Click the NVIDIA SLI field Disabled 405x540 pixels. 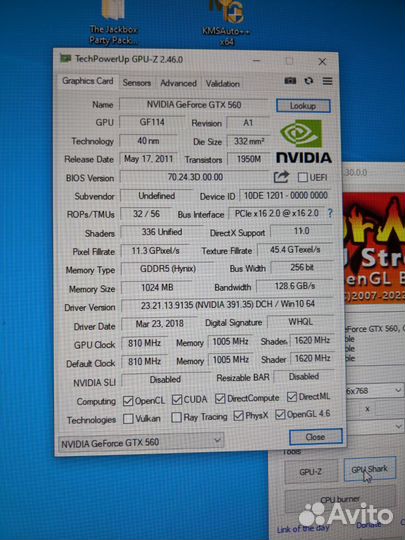pyautogui.click(x=165, y=379)
